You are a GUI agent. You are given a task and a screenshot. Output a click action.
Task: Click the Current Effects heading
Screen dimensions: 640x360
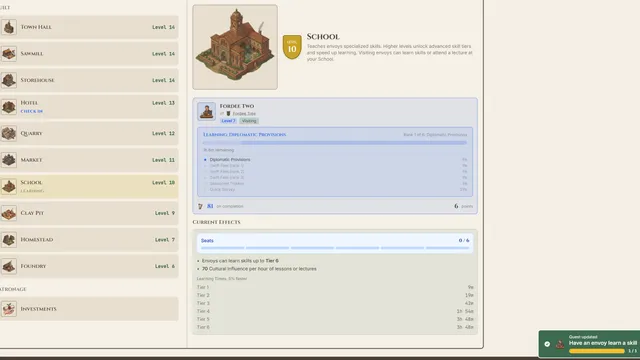216,222
